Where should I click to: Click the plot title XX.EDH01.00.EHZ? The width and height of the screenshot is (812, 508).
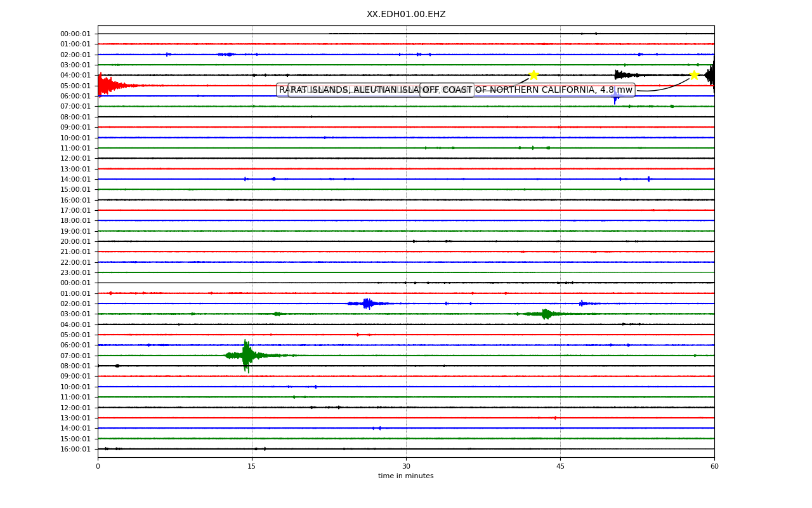click(406, 14)
